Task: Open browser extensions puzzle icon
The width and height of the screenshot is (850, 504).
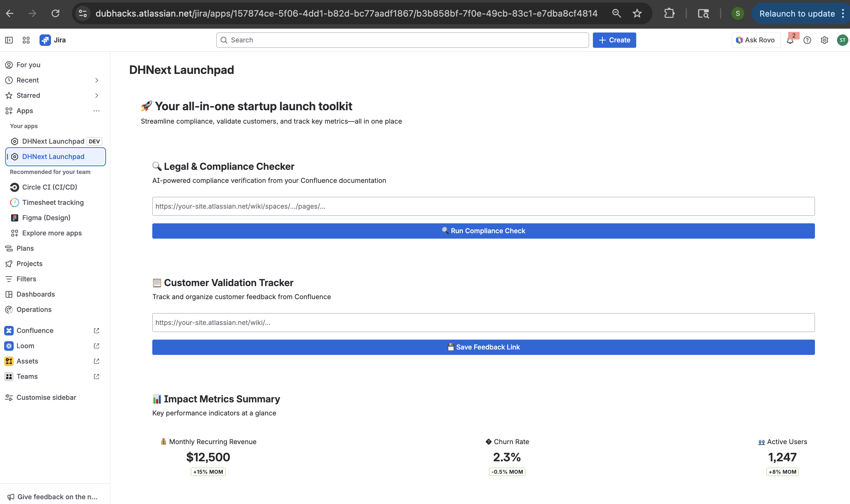Action: click(669, 14)
